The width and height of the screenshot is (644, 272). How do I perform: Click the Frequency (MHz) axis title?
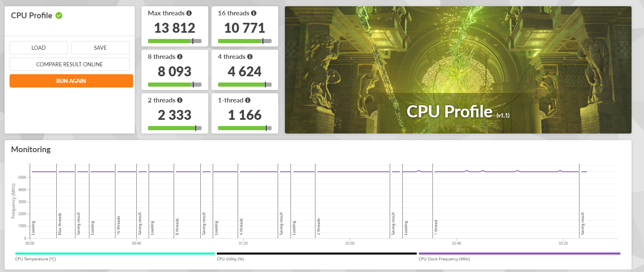[13, 202]
